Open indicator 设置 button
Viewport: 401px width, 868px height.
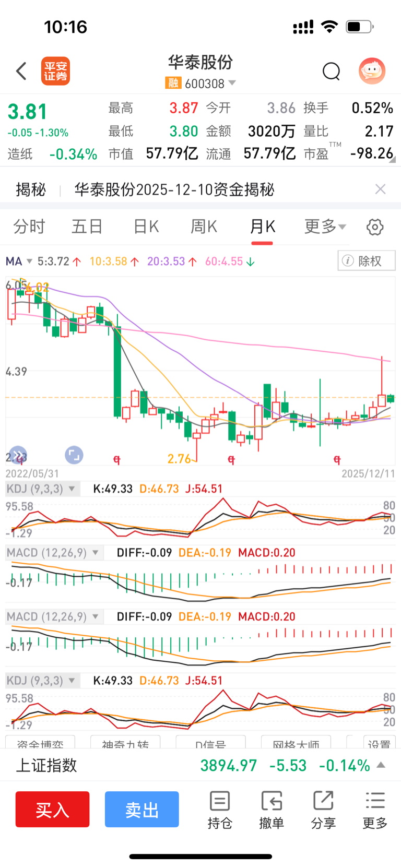379,743
